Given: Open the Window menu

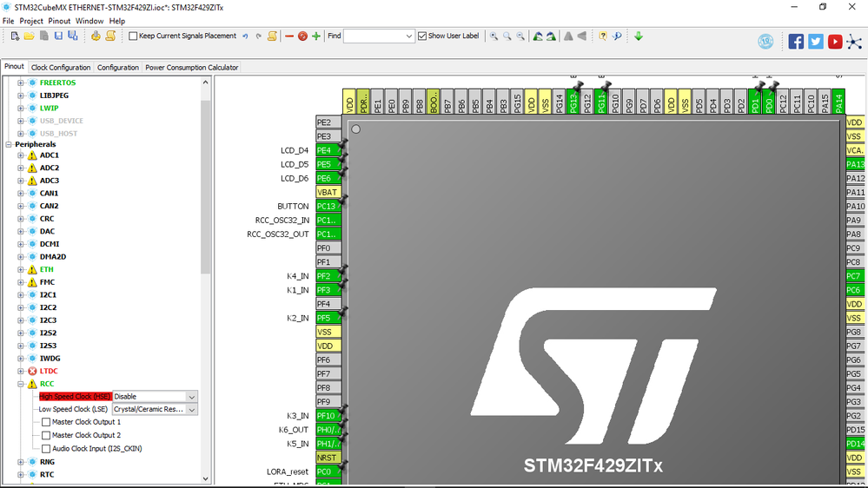Looking at the screenshot, I should 89,21.
